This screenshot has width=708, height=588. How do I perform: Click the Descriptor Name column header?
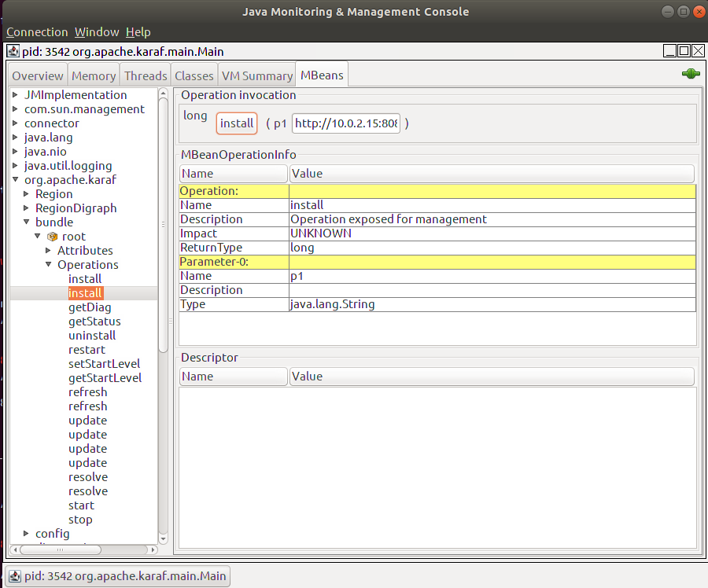(234, 377)
